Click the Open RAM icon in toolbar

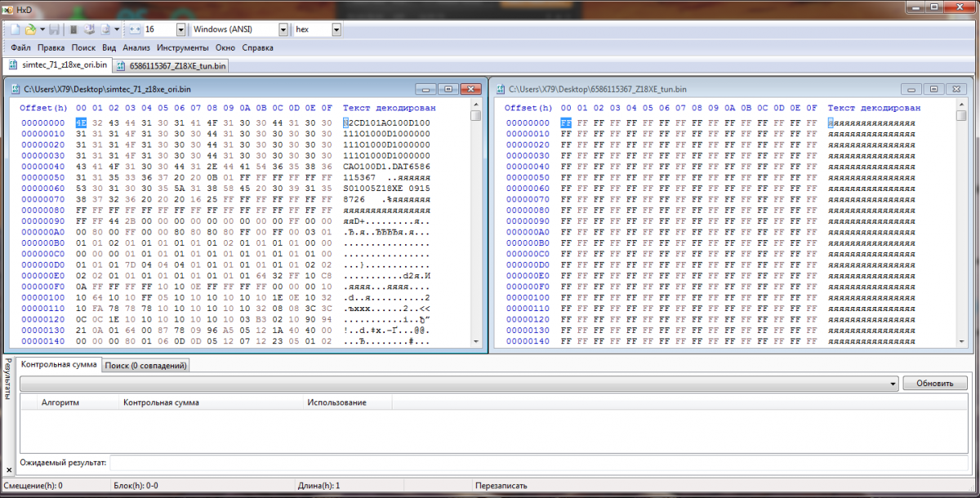coord(73,29)
